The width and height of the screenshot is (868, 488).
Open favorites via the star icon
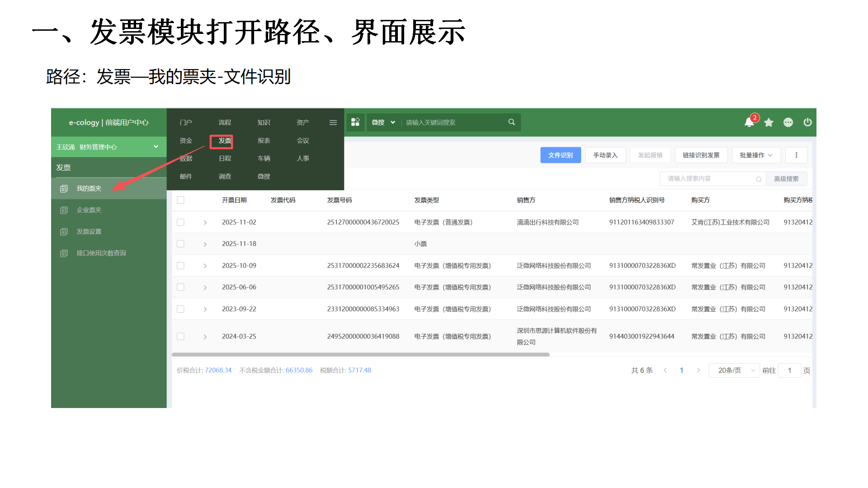(x=769, y=122)
